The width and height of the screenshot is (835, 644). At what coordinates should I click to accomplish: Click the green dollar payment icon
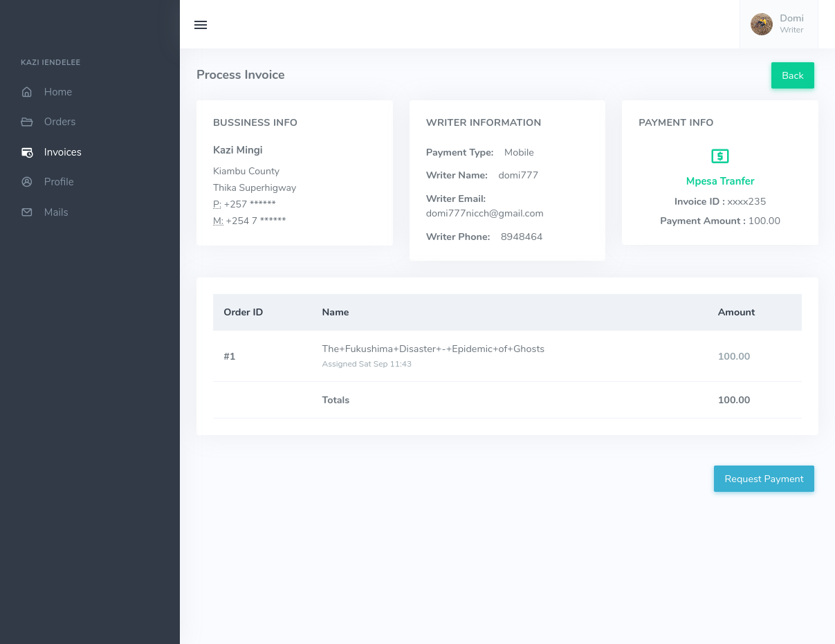coord(719,156)
